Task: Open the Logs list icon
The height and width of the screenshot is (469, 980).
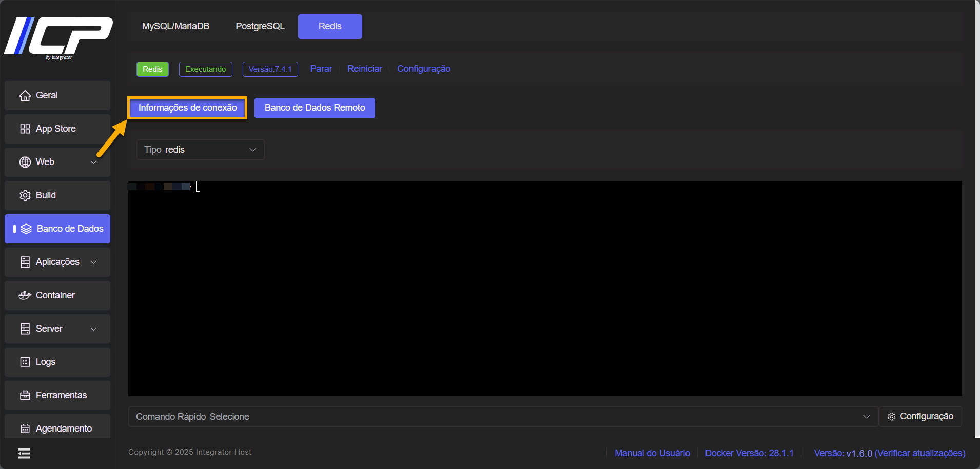Action: tap(25, 362)
